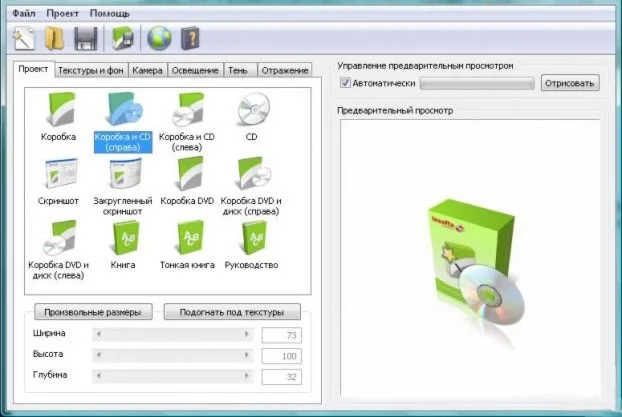
Task: Toggle the Автоматически checkbox
Action: (x=345, y=83)
